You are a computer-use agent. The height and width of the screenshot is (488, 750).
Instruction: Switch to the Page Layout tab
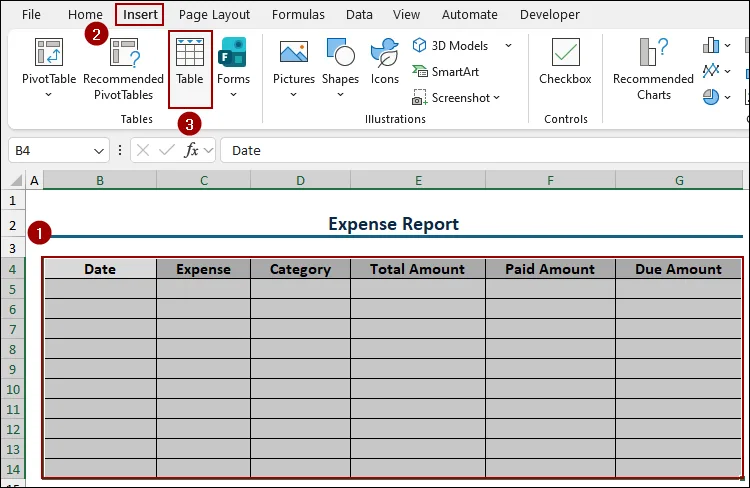pos(214,15)
